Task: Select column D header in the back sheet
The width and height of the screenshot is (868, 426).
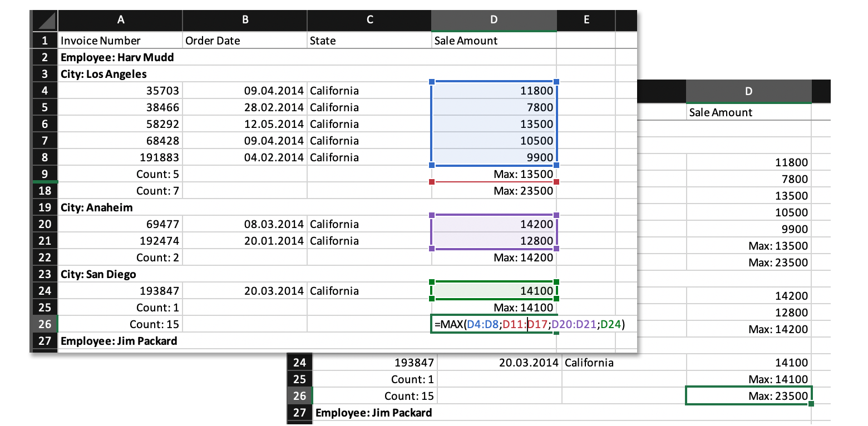Action: (748, 91)
